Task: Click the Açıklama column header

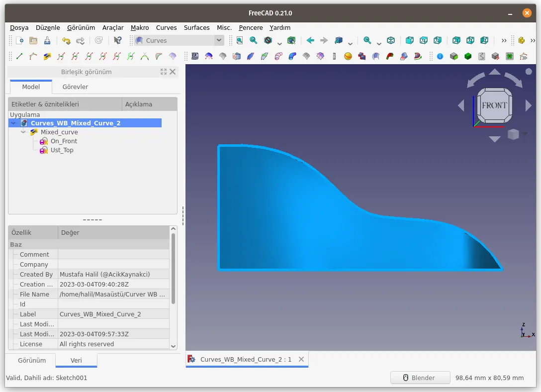Action: [149, 104]
